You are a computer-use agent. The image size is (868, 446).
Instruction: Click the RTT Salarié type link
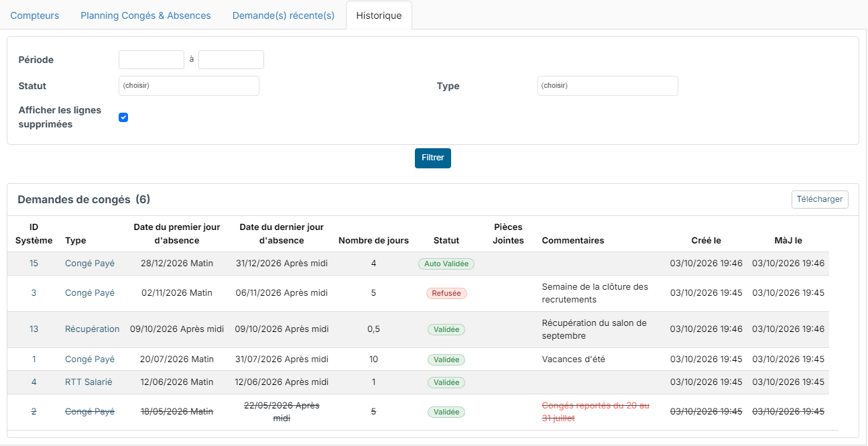(88, 382)
